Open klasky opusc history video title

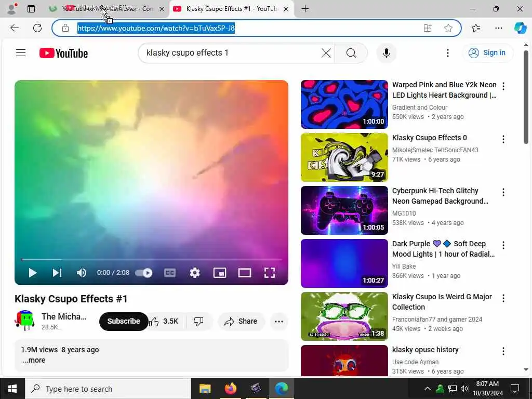pyautogui.click(x=425, y=350)
